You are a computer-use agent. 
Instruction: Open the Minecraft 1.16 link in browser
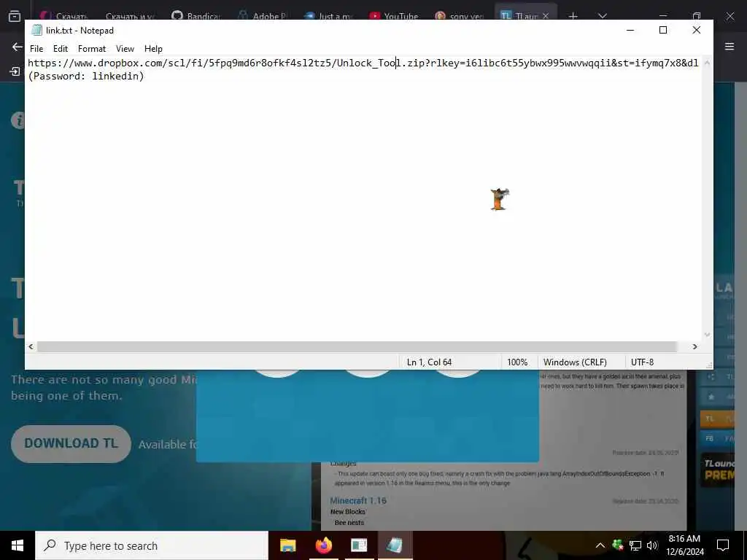tap(358, 500)
